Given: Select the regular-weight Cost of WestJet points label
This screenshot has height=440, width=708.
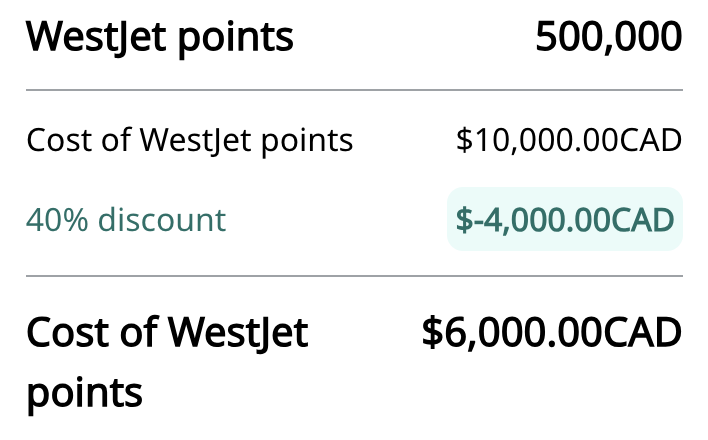Looking at the screenshot, I should pyautogui.click(x=190, y=140).
